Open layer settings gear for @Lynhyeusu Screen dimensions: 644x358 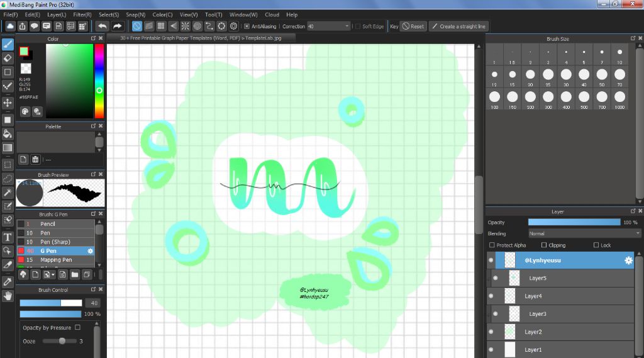coord(628,260)
